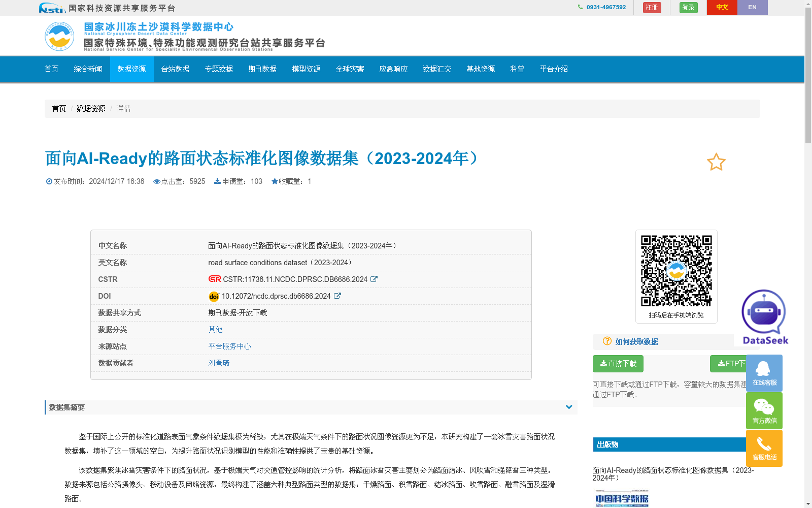The height and width of the screenshot is (508, 812).
Task: Open the 模型资源 menu
Action: tap(307, 69)
